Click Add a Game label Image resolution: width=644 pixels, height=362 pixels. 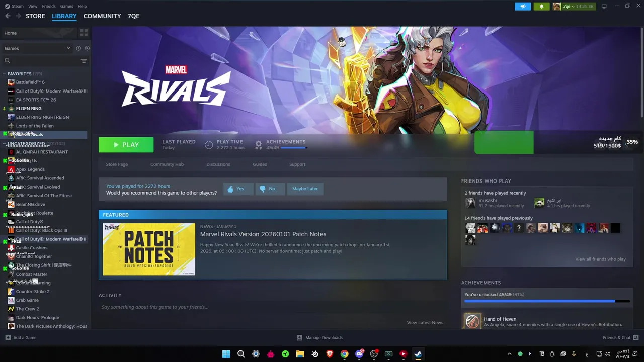tap(25, 338)
